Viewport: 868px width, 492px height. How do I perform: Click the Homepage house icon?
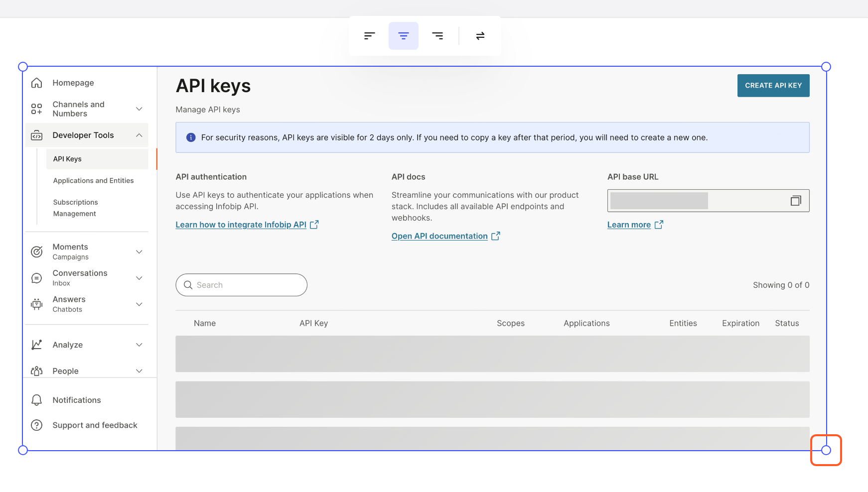[37, 83]
